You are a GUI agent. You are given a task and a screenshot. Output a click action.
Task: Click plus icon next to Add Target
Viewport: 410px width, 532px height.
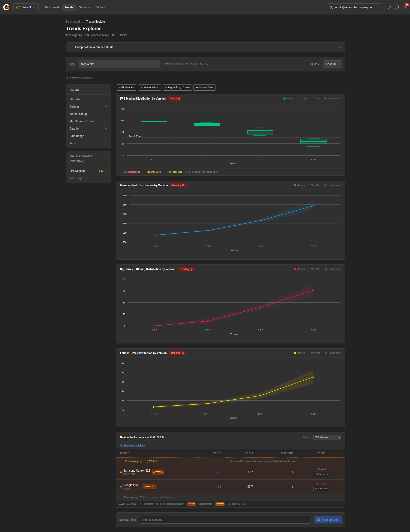[x=106, y=178]
